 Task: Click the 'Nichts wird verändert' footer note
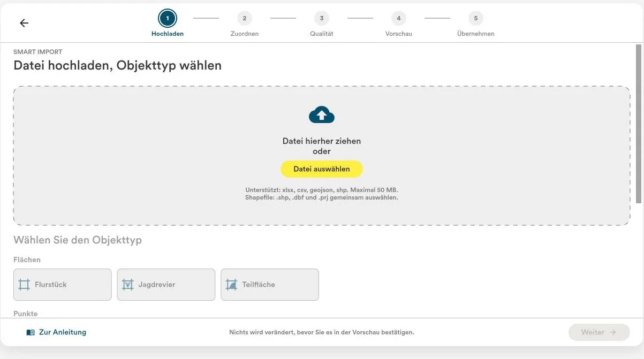[322, 332]
